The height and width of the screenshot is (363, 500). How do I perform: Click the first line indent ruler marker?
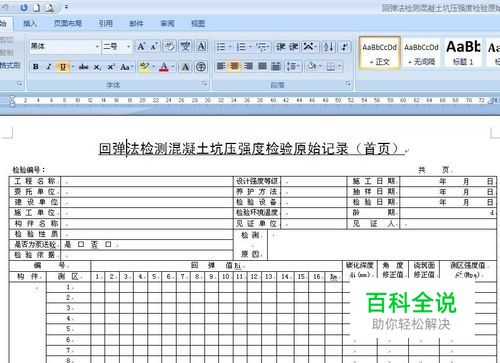(x=12, y=98)
